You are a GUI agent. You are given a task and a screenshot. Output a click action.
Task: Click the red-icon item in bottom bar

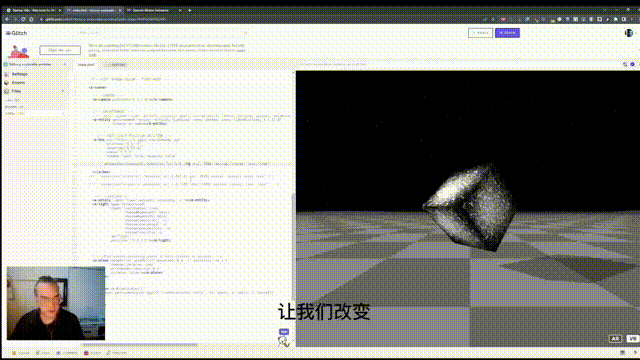(93, 353)
